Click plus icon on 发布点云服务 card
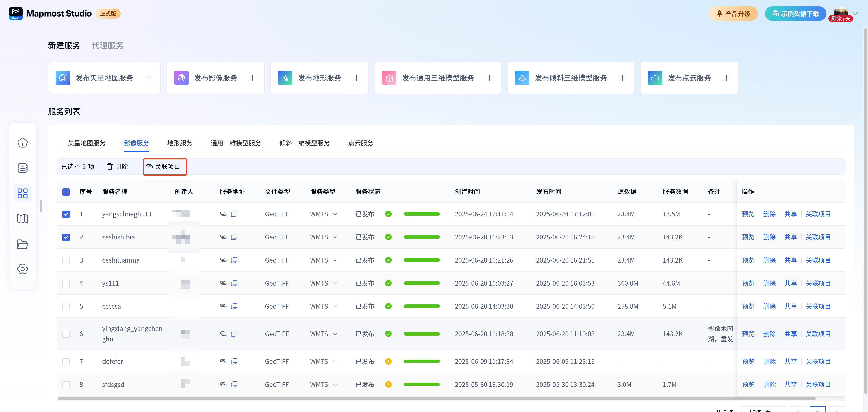Screen dimensions: 868x412 (726, 78)
